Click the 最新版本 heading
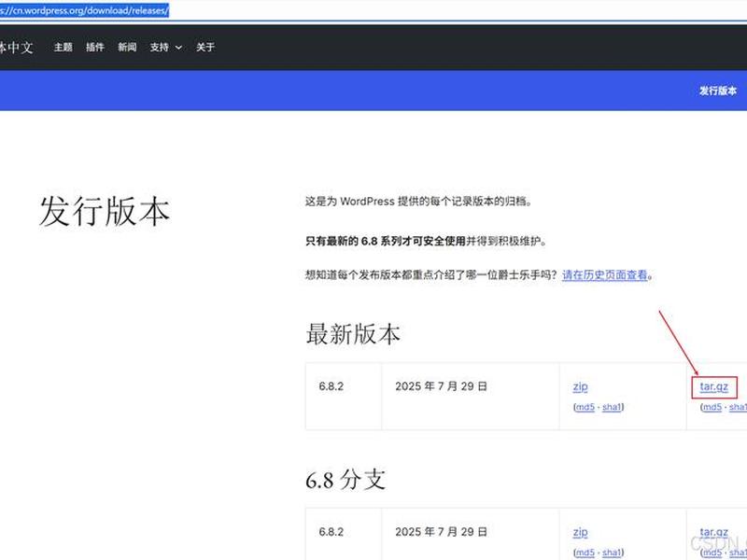The image size is (747, 560). 353,334
